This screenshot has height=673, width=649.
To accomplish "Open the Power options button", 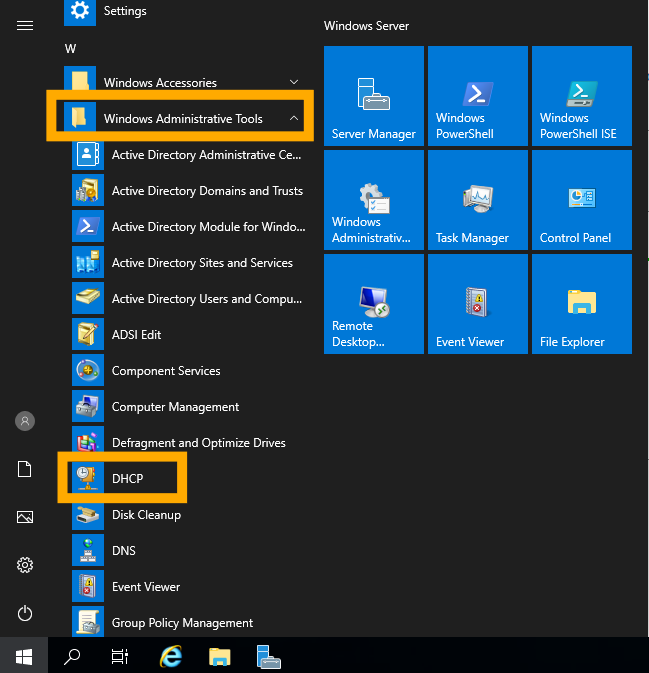I will pyautogui.click(x=25, y=613).
